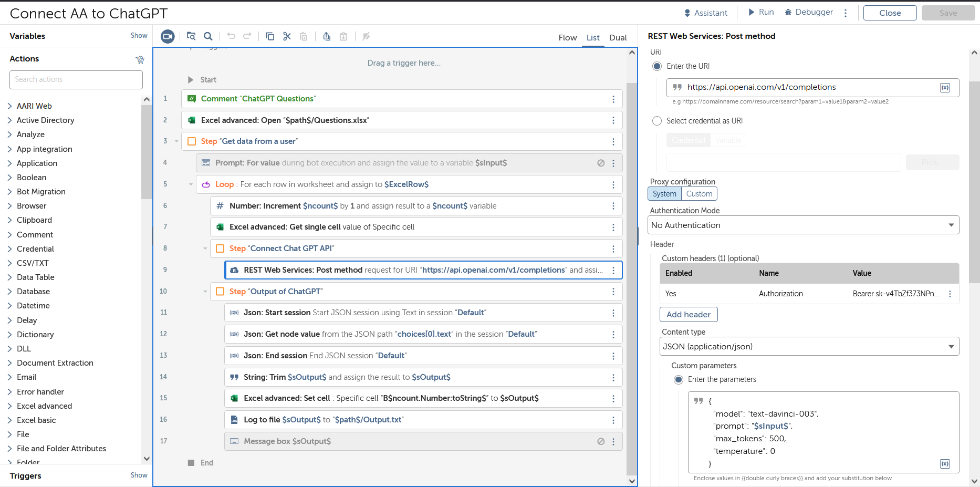Image resolution: width=980 pixels, height=487 pixels.
Task: Open the folder-search icon in toolbar
Action: click(191, 36)
